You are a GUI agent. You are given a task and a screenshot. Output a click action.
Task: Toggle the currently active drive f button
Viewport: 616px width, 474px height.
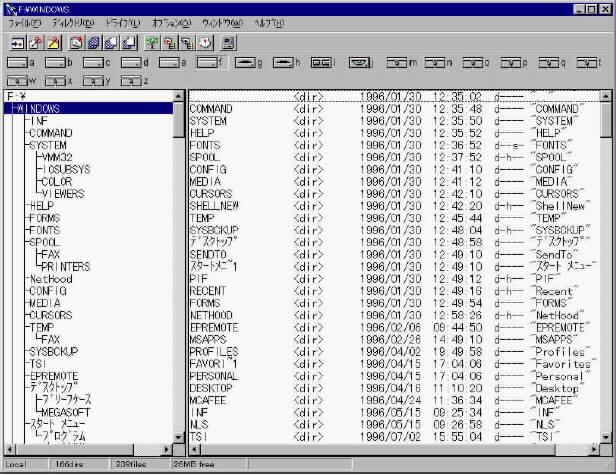207,62
